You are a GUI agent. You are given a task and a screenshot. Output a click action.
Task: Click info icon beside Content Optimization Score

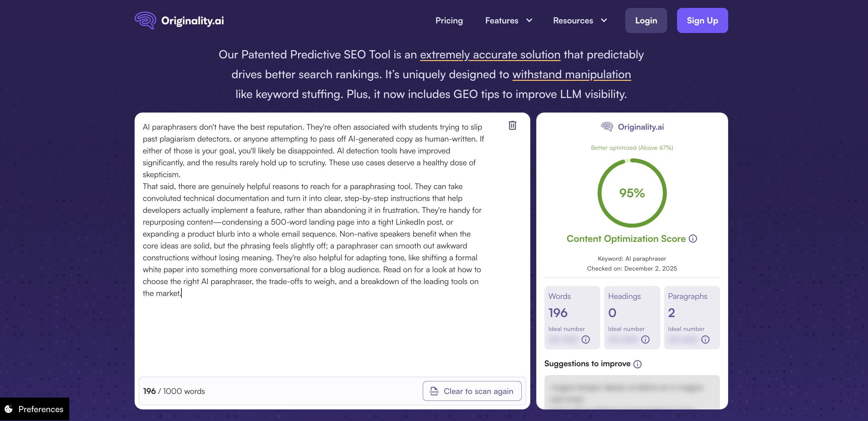point(693,239)
